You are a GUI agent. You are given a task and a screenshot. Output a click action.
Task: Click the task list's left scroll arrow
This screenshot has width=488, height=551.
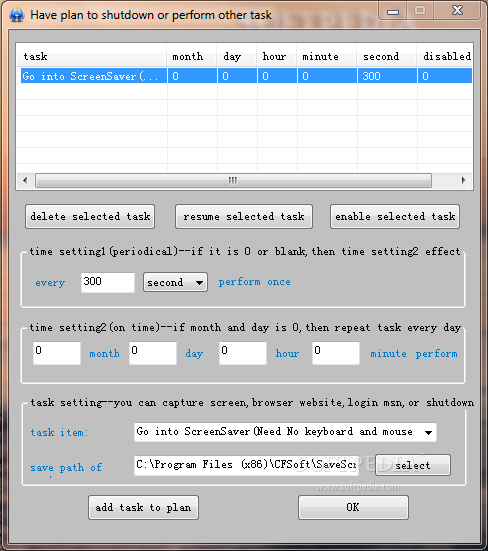[25, 180]
